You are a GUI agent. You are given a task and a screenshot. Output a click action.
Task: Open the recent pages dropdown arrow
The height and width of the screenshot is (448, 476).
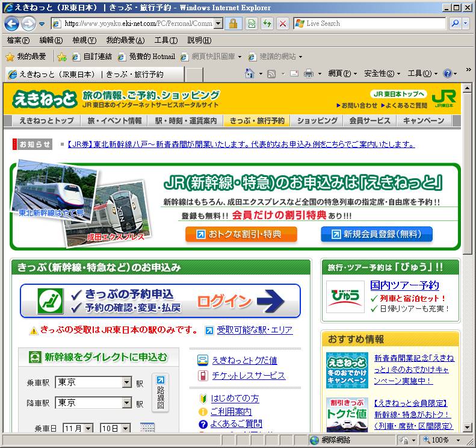click(x=42, y=23)
